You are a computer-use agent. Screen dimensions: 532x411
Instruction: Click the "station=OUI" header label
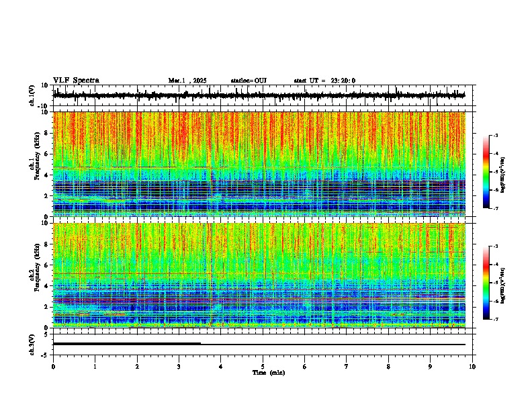pyautogui.click(x=249, y=81)
